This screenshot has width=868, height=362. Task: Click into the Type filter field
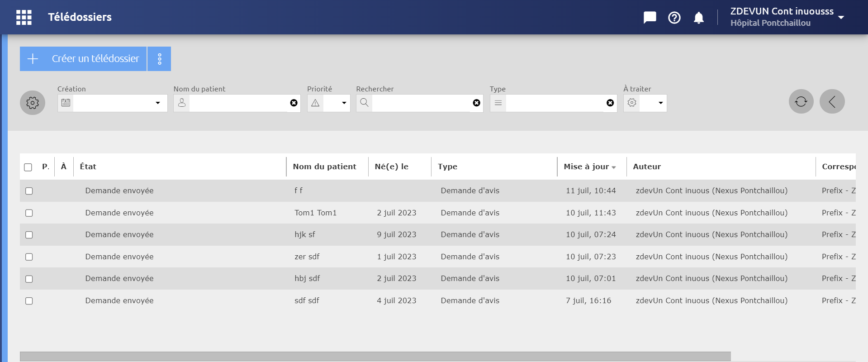(555, 103)
